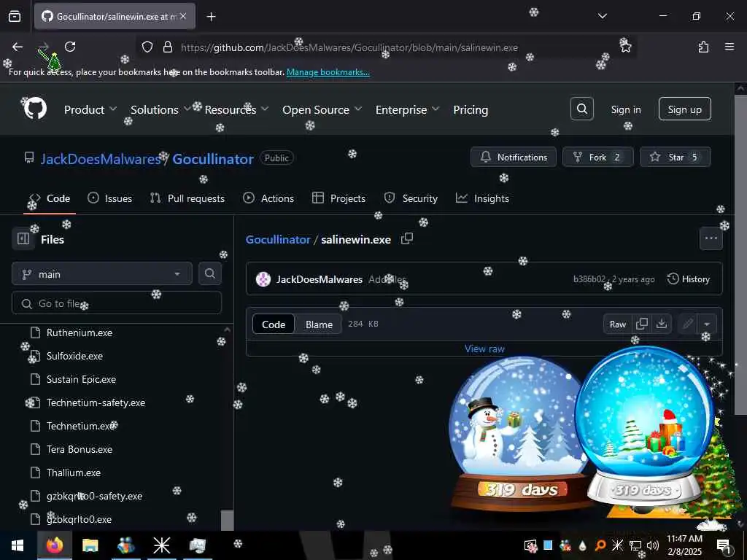The height and width of the screenshot is (560, 747).
Task: Focus the Go to file input
Action: (116, 303)
